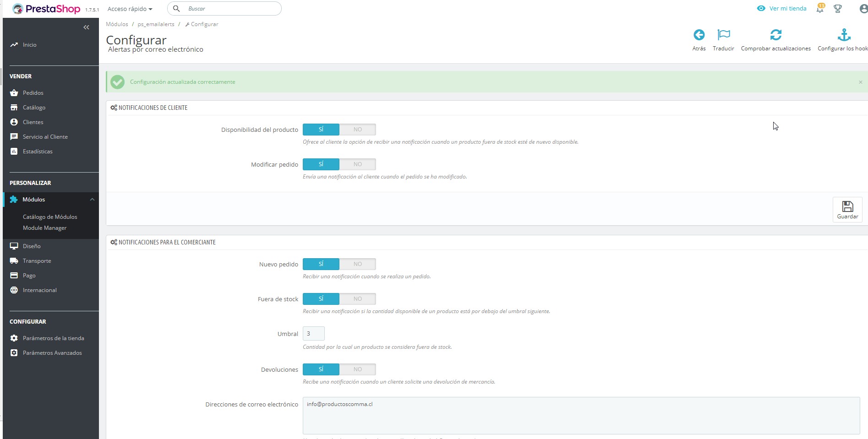The image size is (868, 439).
Task: Click the Transporte truck icon
Action: pos(14,260)
